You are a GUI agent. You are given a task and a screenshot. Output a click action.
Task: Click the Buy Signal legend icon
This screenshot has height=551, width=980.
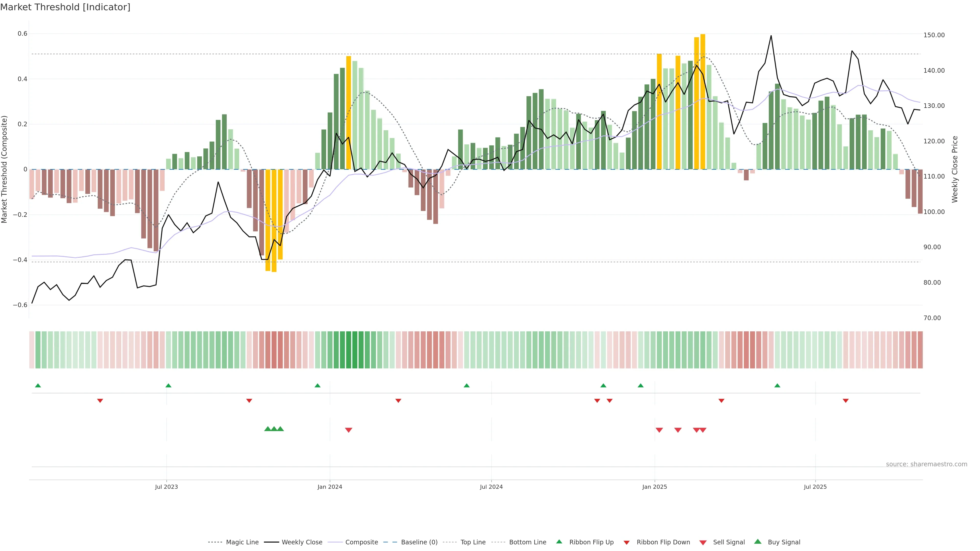tap(757, 542)
